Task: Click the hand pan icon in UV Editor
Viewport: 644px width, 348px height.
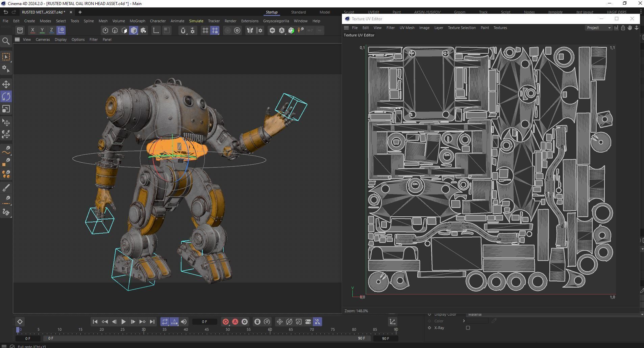Action: coord(630,28)
